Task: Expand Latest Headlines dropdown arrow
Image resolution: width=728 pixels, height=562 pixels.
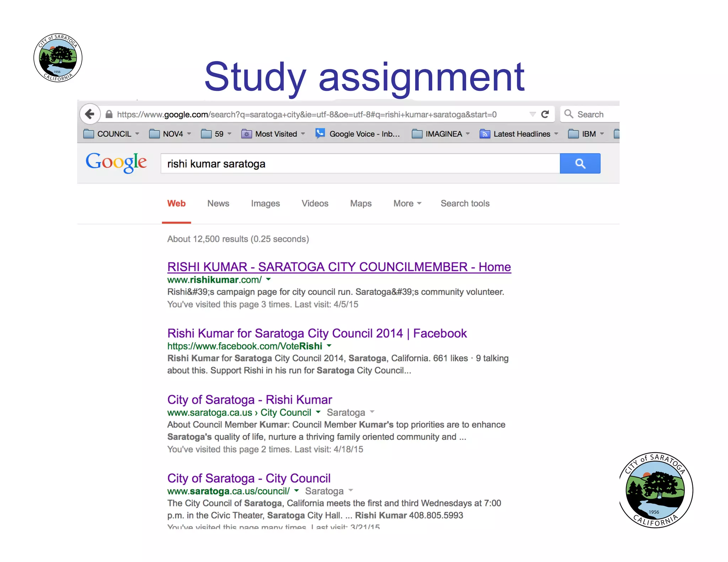Action: coord(556,134)
